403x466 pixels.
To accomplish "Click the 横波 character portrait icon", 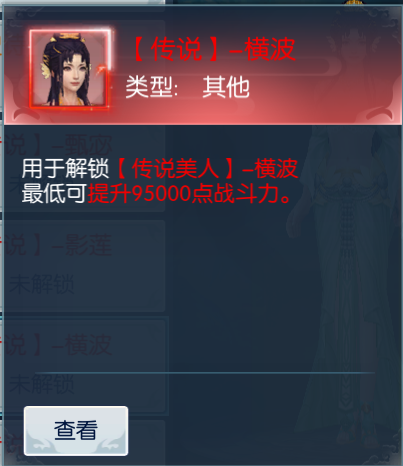I will 70,69.
